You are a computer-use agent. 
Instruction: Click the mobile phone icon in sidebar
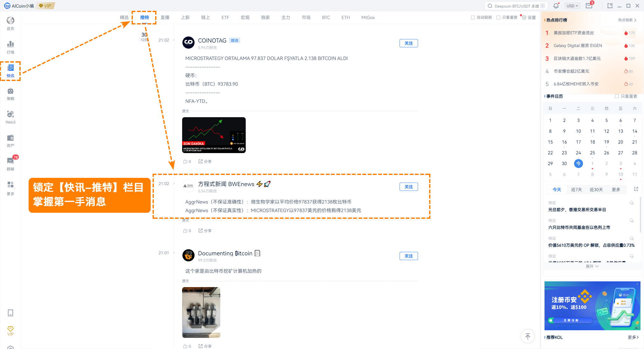10,313
